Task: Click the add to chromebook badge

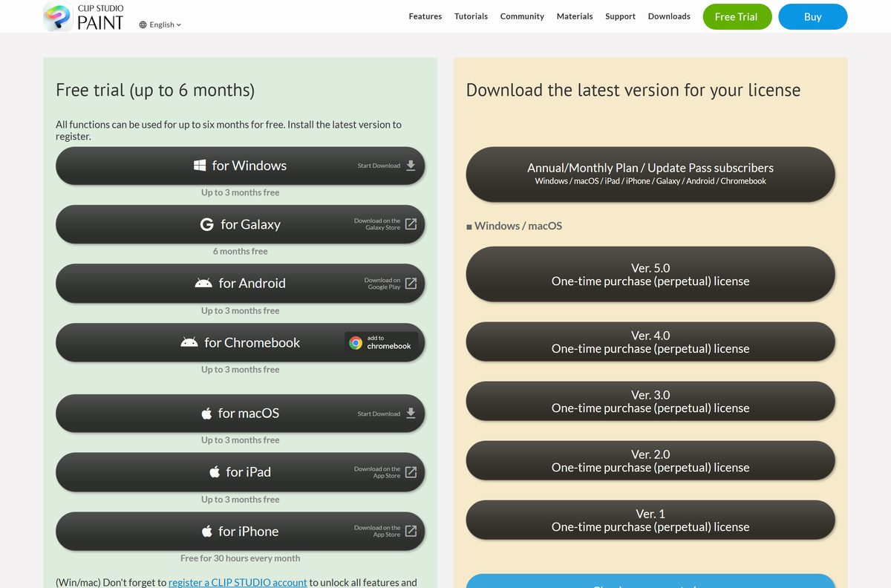Action: 381,342
